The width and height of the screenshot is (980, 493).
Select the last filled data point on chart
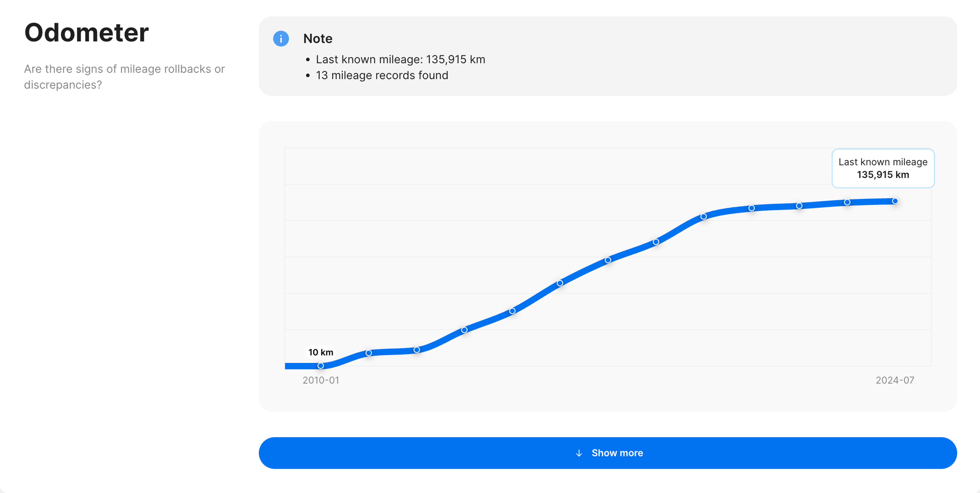(895, 201)
